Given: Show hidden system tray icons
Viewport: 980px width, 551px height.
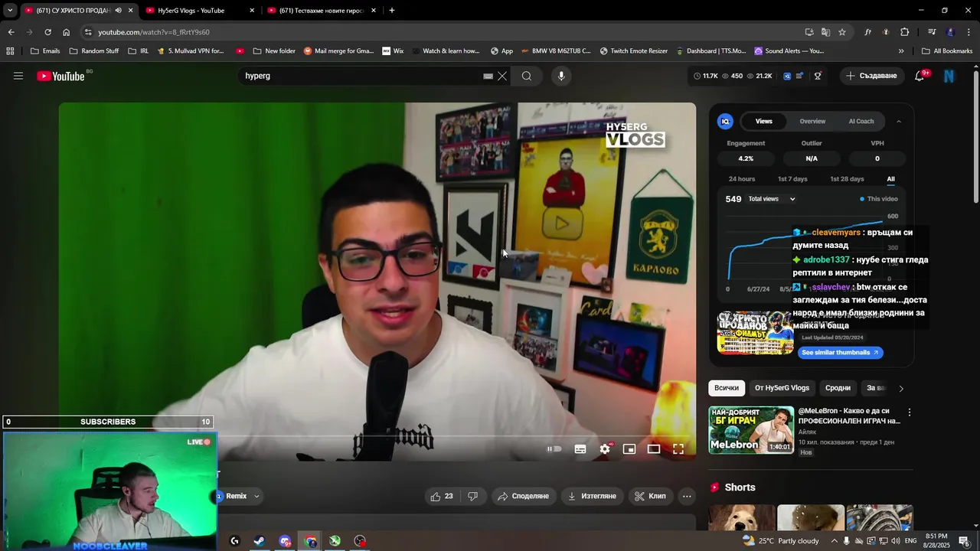Looking at the screenshot, I should (x=835, y=541).
